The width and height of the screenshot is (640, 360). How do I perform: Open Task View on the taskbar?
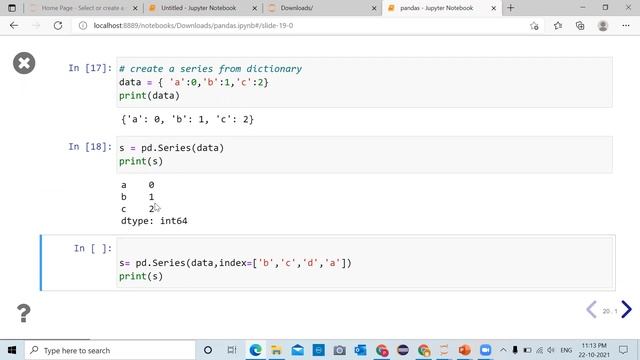(232, 350)
